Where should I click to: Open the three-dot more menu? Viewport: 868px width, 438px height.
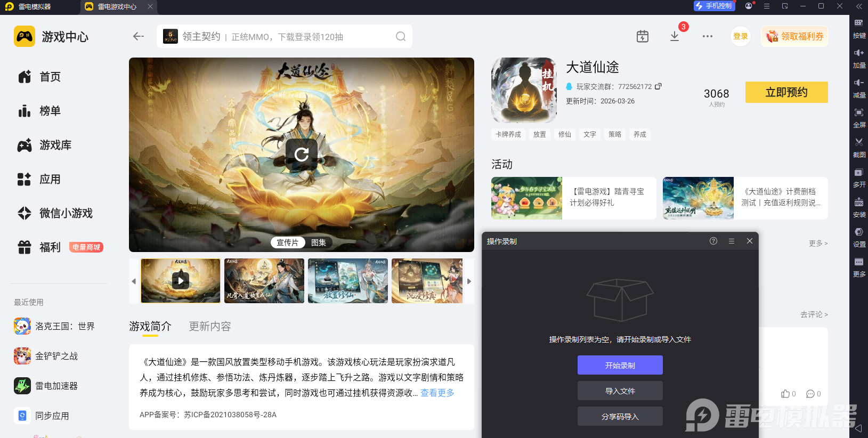click(x=708, y=36)
